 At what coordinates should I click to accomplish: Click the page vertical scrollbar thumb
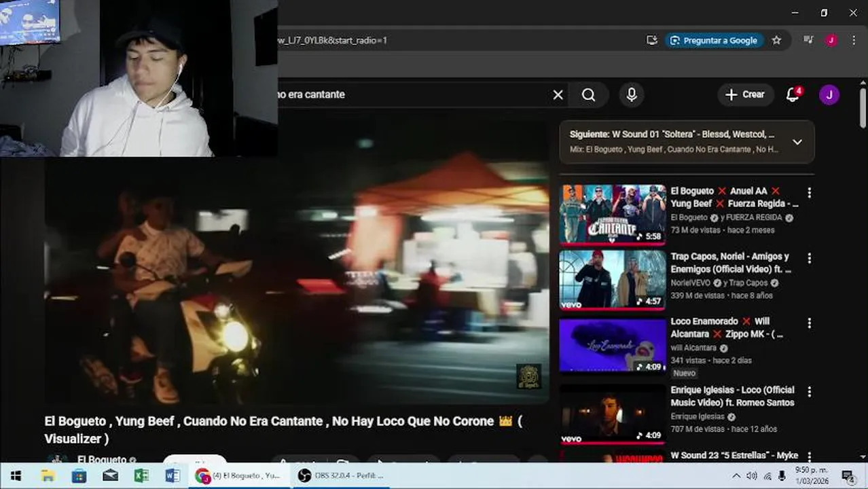click(863, 107)
